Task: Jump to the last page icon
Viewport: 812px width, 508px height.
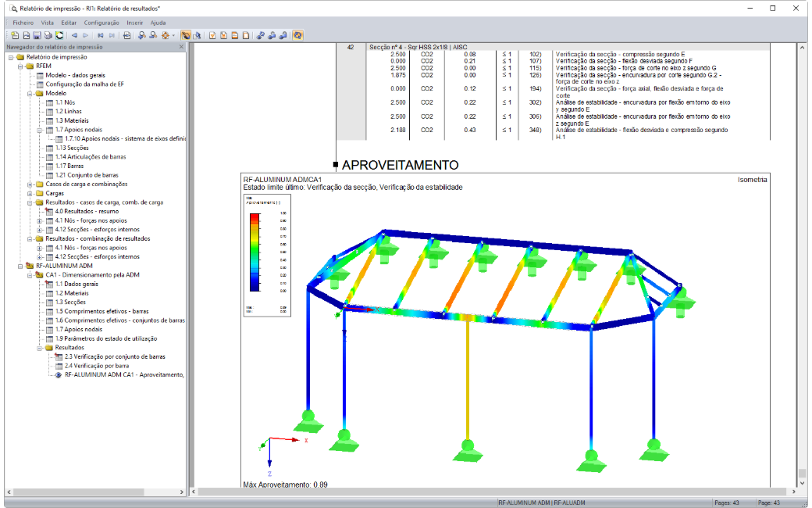Action: (x=112, y=35)
